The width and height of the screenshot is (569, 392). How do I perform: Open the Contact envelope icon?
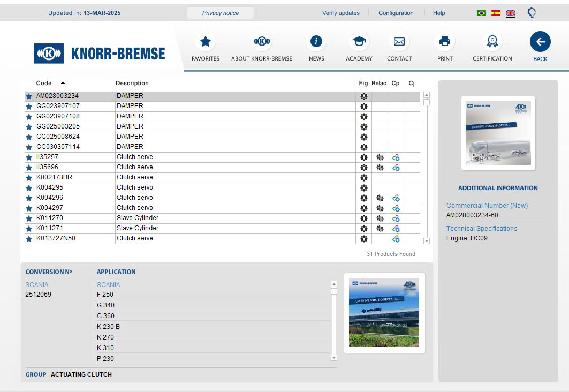[399, 41]
